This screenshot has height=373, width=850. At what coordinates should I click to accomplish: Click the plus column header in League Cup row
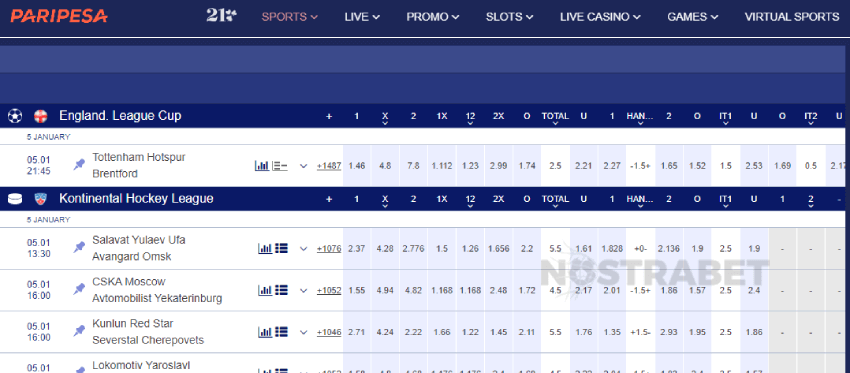[x=329, y=116]
